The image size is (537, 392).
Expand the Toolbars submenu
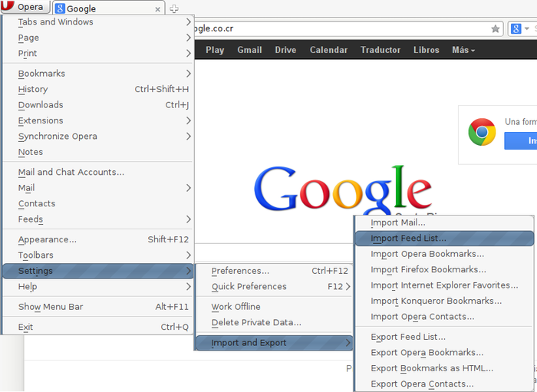(x=98, y=255)
